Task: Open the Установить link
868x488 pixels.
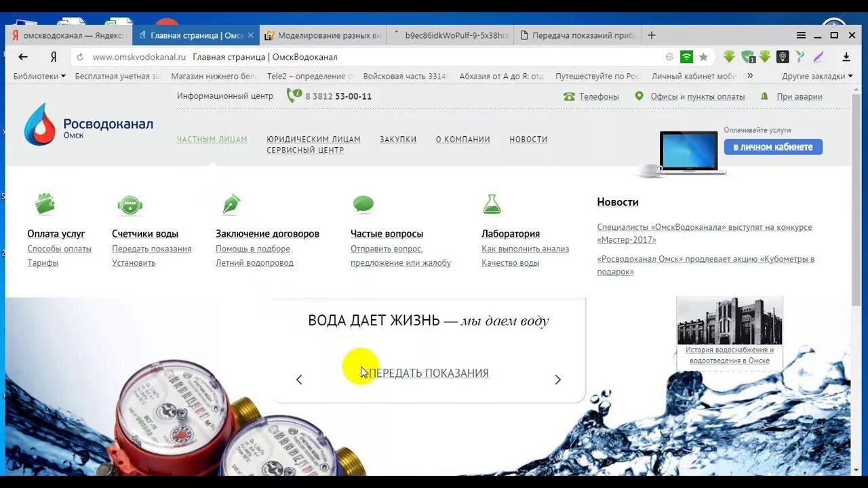Action: click(x=134, y=263)
